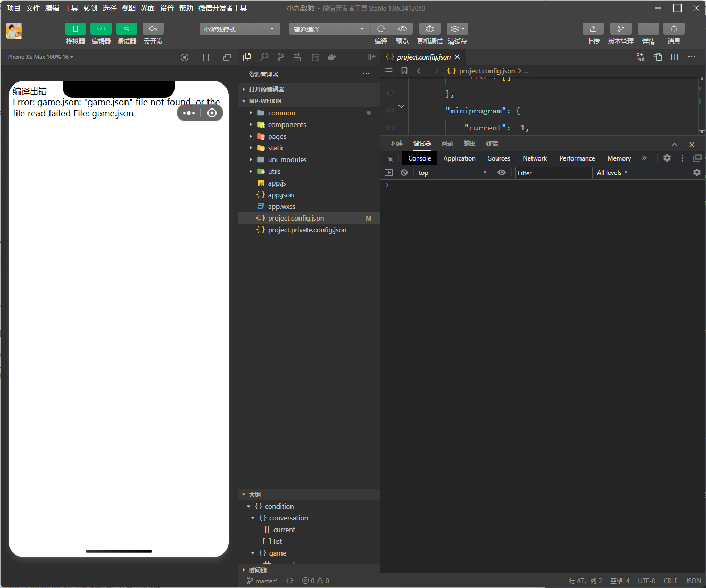Go back with the left arrow

tap(420, 71)
